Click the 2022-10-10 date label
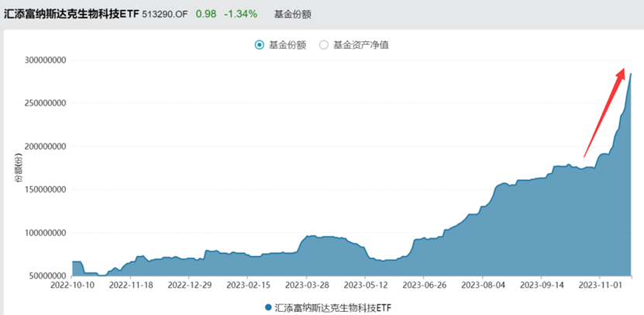This screenshot has width=644, height=315. (x=72, y=285)
